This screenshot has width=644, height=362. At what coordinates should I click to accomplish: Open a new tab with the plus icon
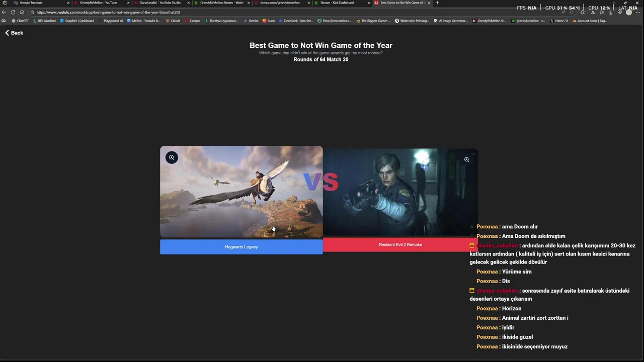click(x=437, y=3)
